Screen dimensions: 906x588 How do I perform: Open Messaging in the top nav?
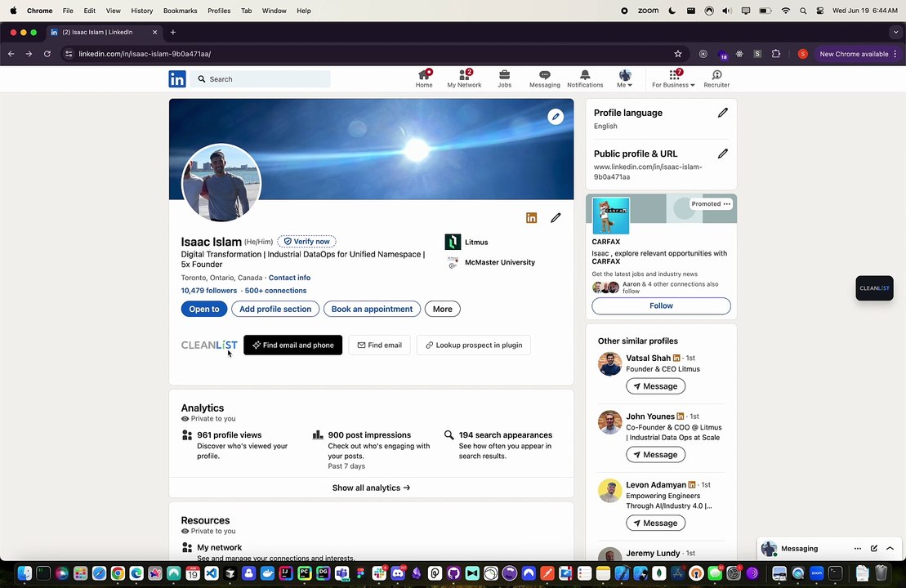(544, 78)
